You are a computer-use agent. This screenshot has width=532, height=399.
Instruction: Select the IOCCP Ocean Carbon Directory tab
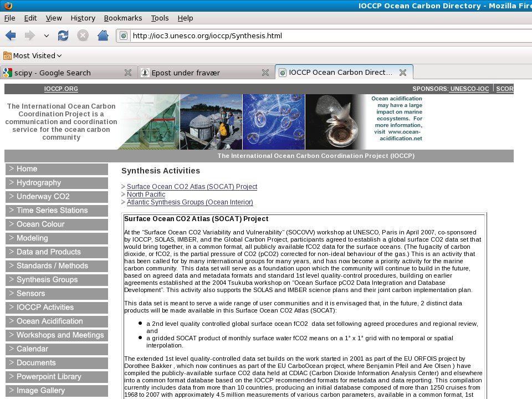[x=344, y=72]
